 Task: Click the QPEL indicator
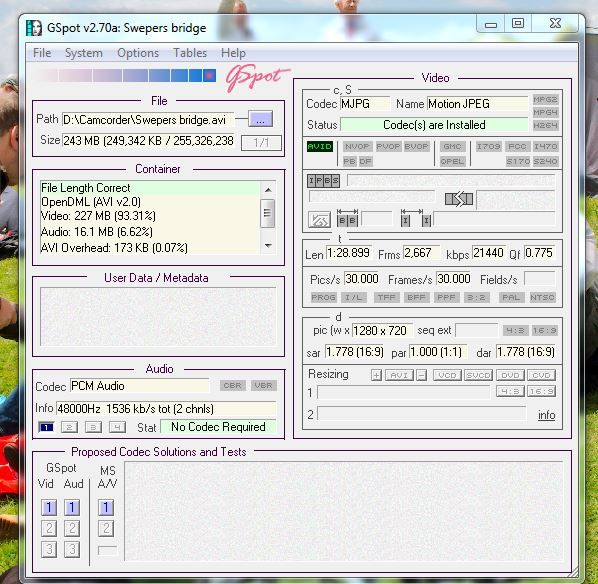point(452,161)
